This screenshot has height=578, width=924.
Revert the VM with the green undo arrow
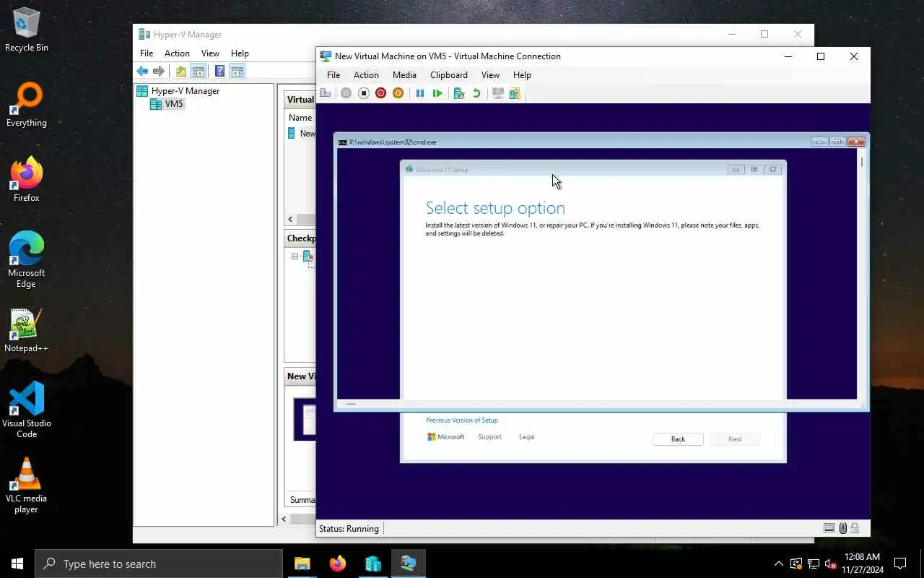click(476, 93)
